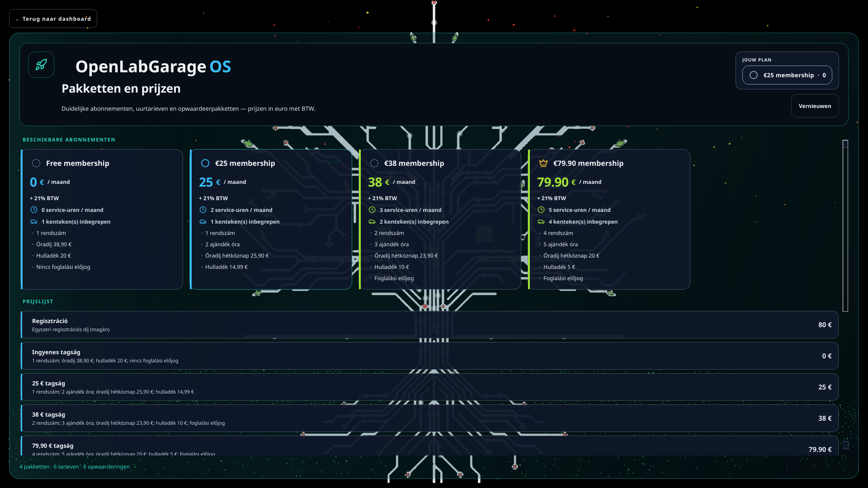Click car icon beside 2 kenteken(s) inbegrepen
The height and width of the screenshot is (488, 868).
[372, 221]
